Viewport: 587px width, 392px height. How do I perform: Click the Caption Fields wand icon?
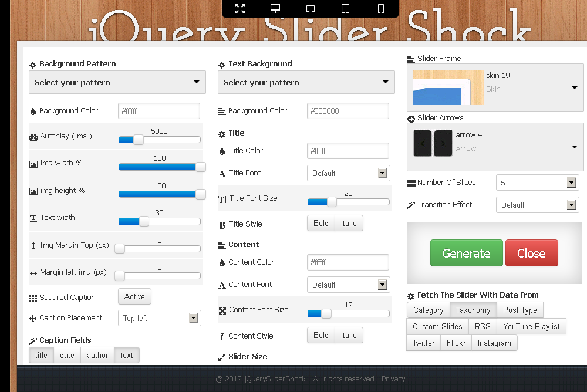click(x=33, y=341)
